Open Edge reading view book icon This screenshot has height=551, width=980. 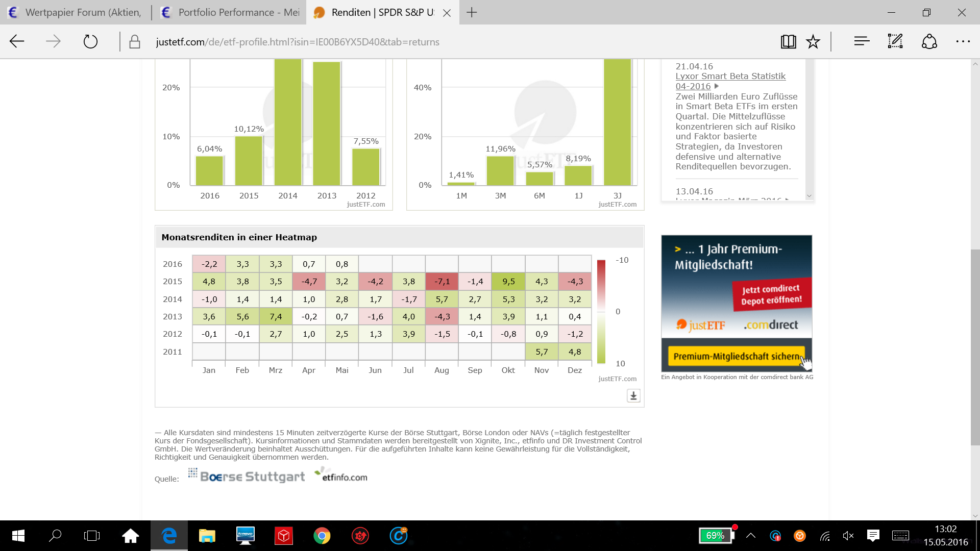click(788, 42)
